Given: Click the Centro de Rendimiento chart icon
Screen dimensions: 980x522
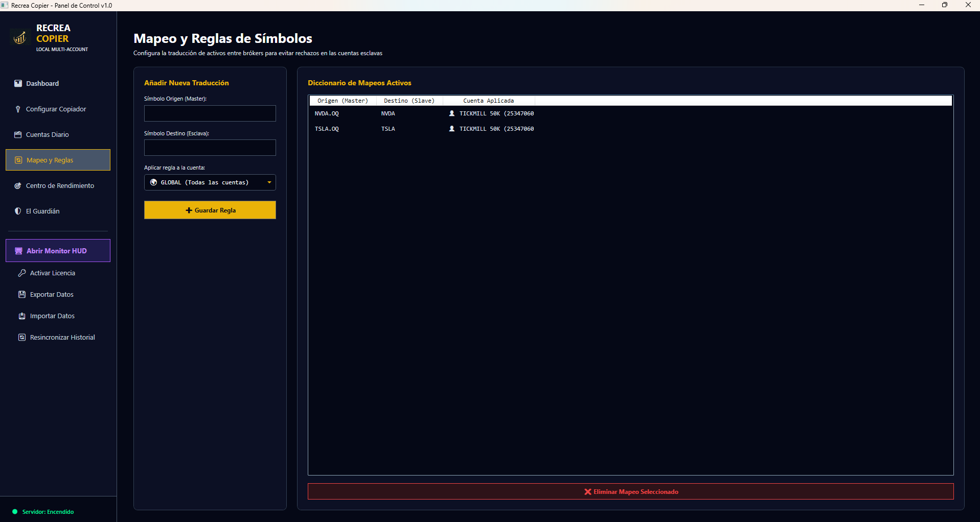Looking at the screenshot, I should pyautogui.click(x=18, y=185).
